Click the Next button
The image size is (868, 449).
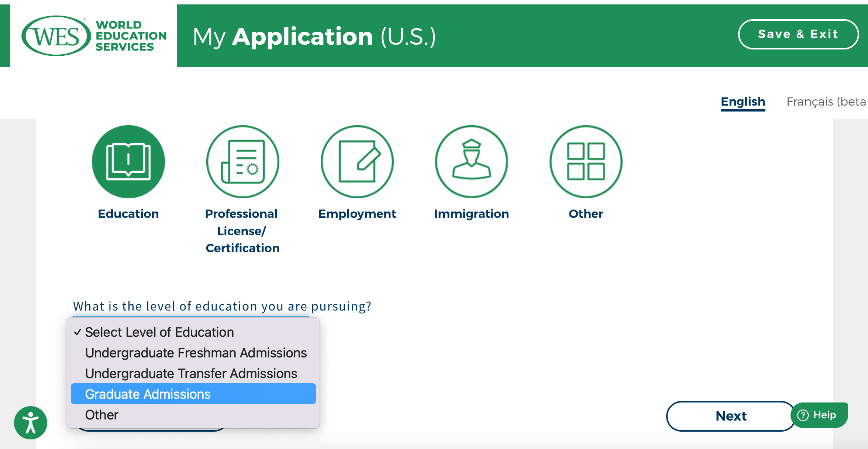pos(730,416)
